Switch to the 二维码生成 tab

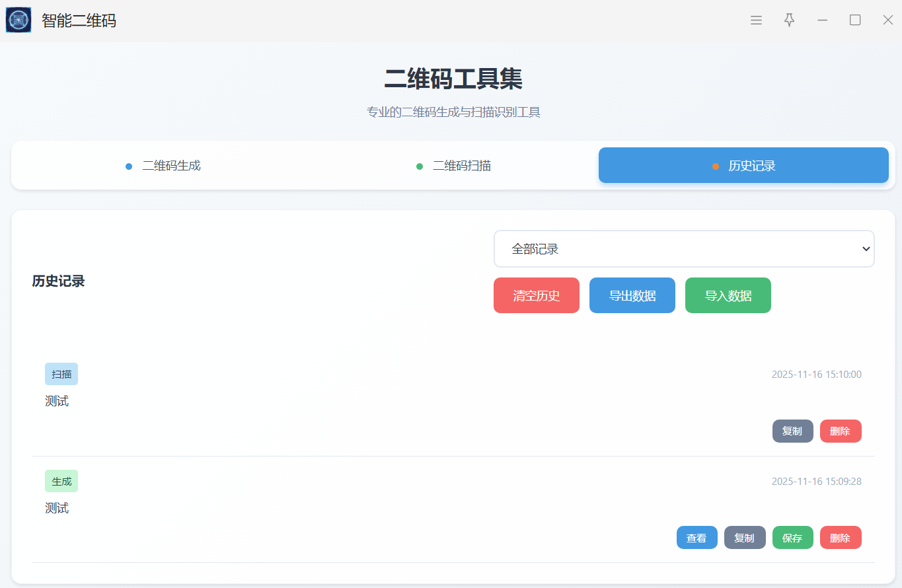point(163,166)
